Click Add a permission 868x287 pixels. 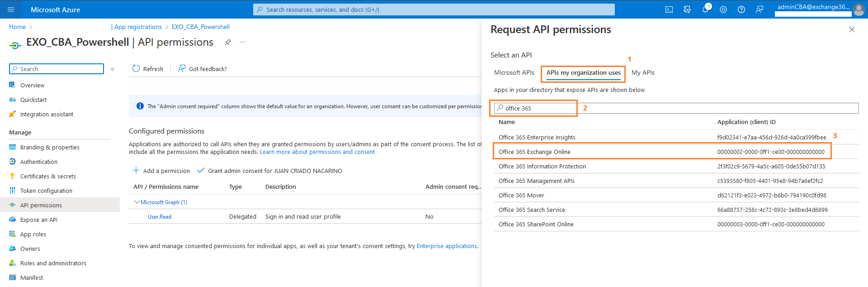coord(161,171)
